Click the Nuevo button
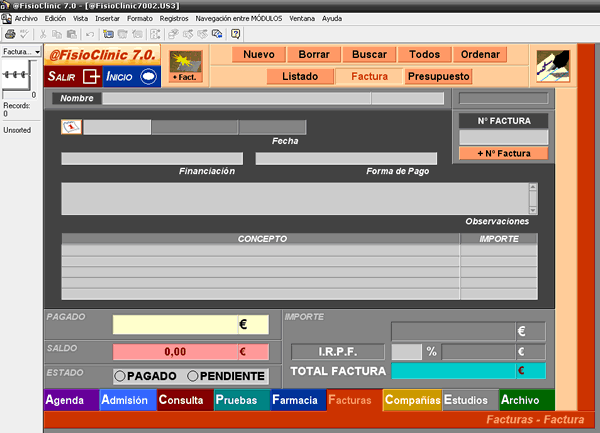This screenshot has height=433, width=600. pyautogui.click(x=259, y=54)
